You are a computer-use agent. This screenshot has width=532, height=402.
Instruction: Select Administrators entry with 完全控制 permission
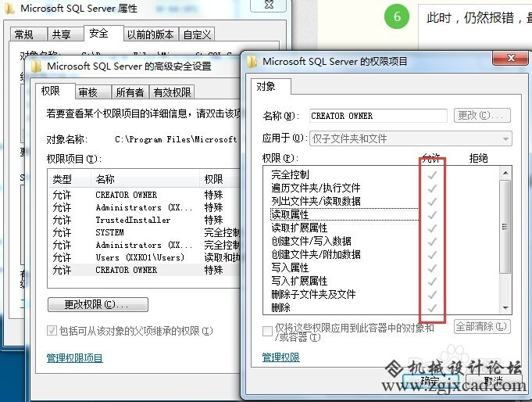[x=145, y=246]
